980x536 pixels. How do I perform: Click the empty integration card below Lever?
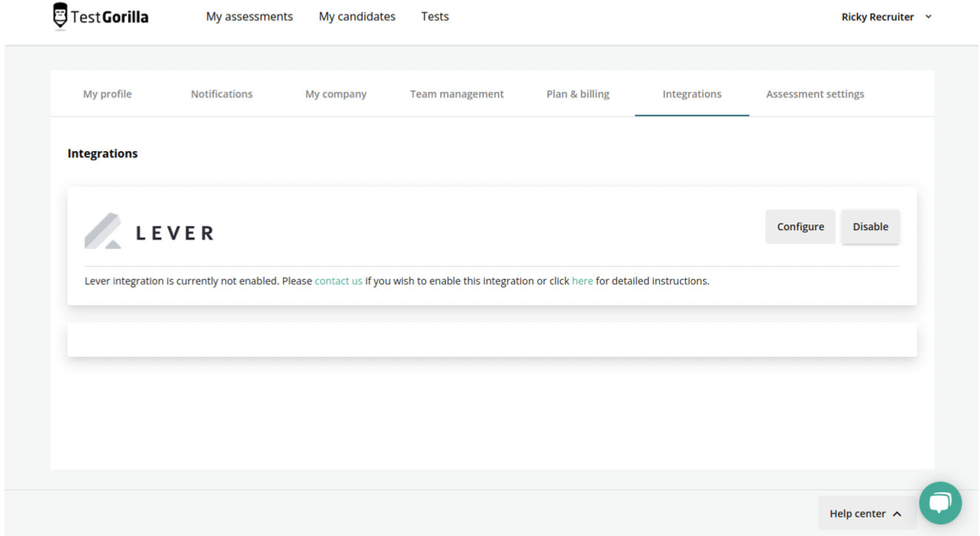tap(491, 339)
